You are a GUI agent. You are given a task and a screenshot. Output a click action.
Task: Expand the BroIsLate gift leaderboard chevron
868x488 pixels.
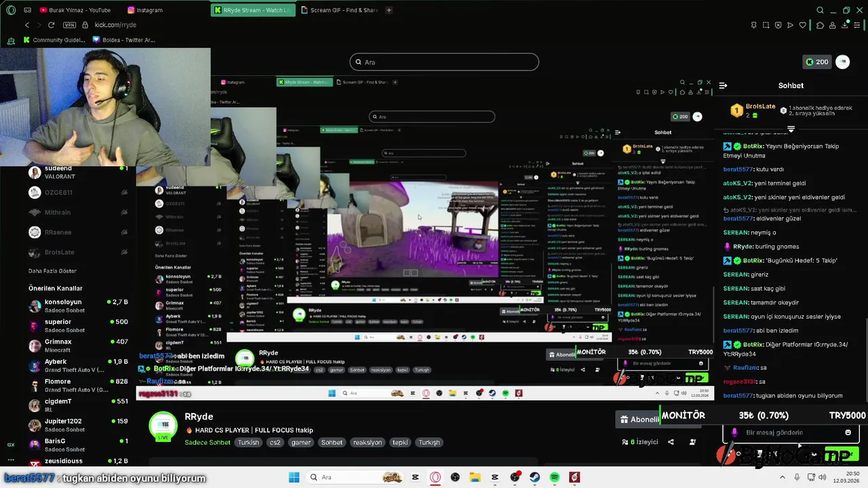(791, 129)
